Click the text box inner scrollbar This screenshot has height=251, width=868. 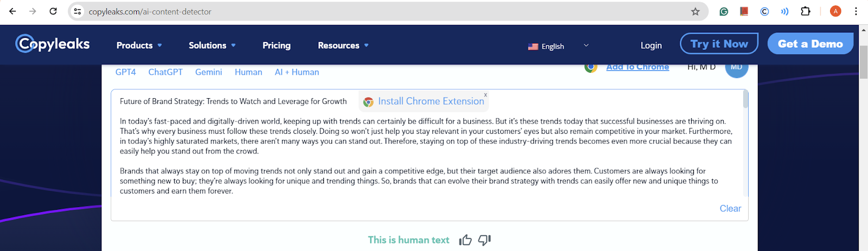click(745, 99)
